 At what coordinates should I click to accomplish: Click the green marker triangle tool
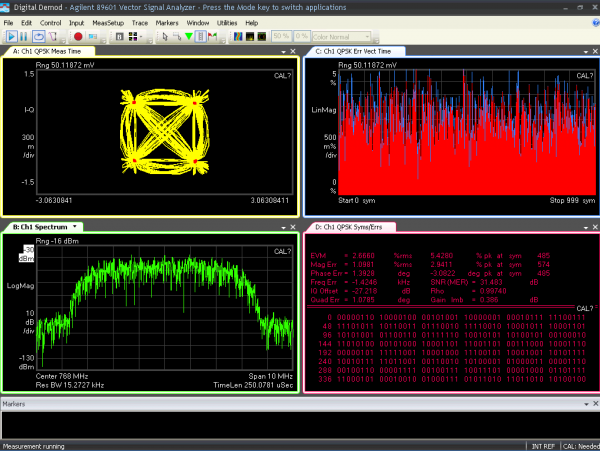(x=189, y=36)
